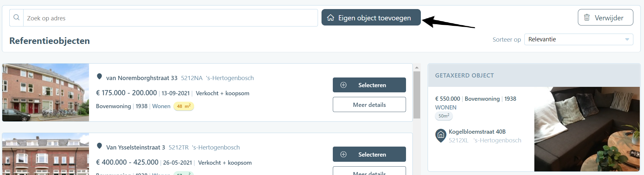Click the Sorteer op dropdown arrow

click(627, 39)
